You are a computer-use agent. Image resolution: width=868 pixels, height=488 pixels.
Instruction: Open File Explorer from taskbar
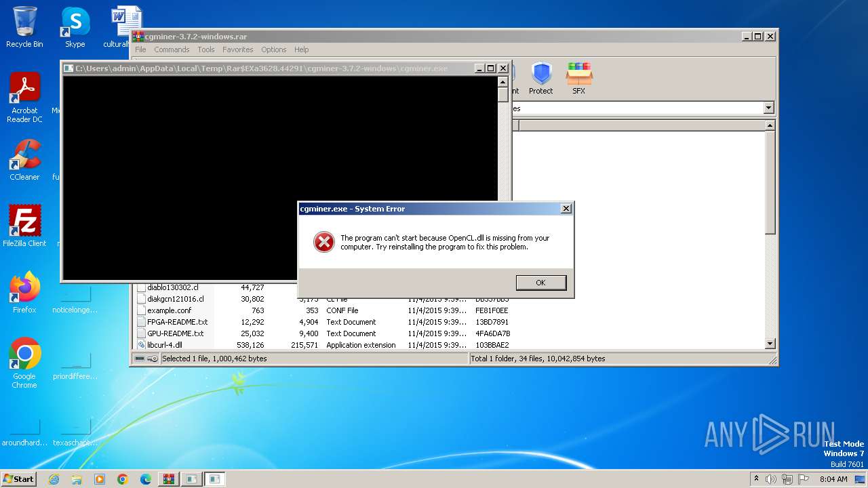[77, 479]
